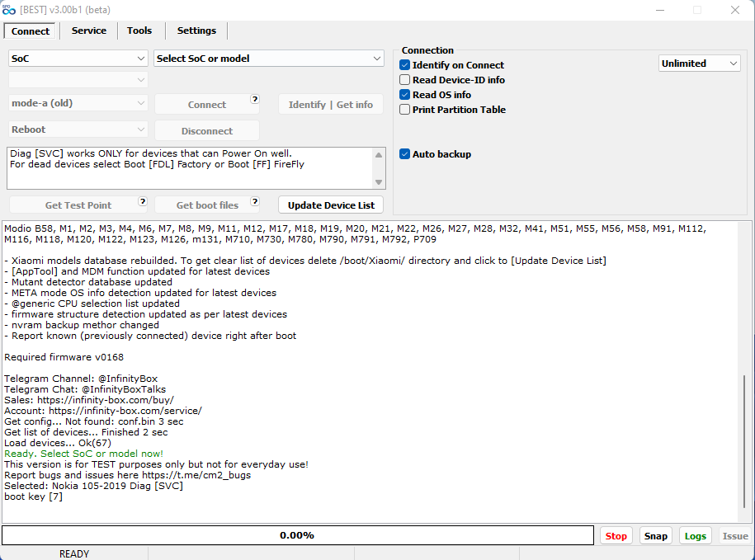Enable Read Device-ID info option

405,80
